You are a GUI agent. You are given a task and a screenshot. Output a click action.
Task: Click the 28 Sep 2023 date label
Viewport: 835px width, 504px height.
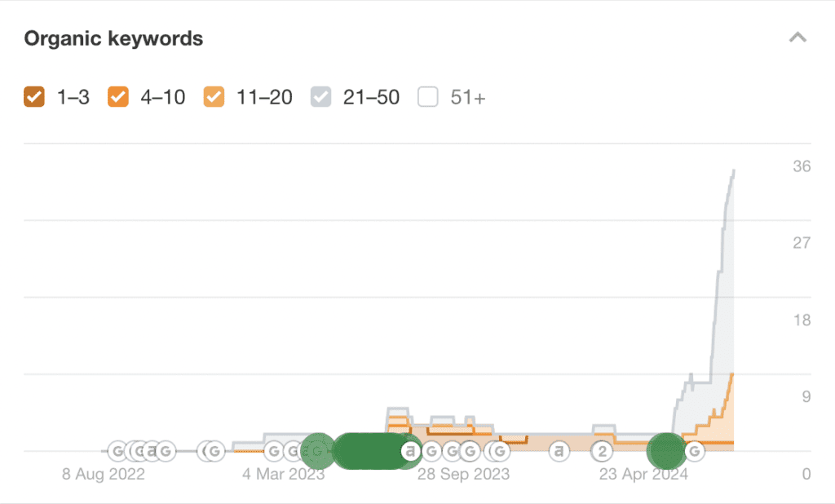tap(463, 474)
